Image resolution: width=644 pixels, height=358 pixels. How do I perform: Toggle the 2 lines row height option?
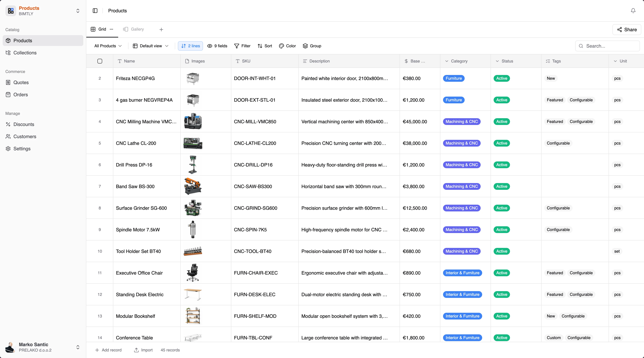click(x=190, y=46)
